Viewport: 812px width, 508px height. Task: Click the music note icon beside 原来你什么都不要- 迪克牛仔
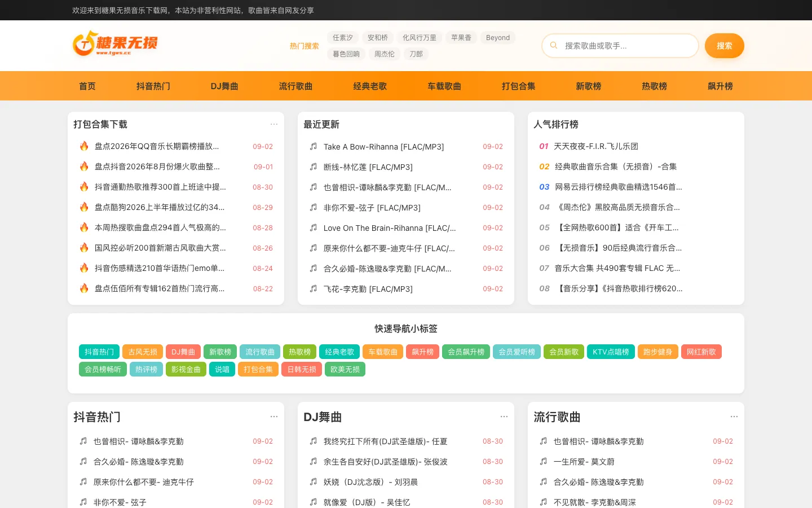[x=83, y=481]
